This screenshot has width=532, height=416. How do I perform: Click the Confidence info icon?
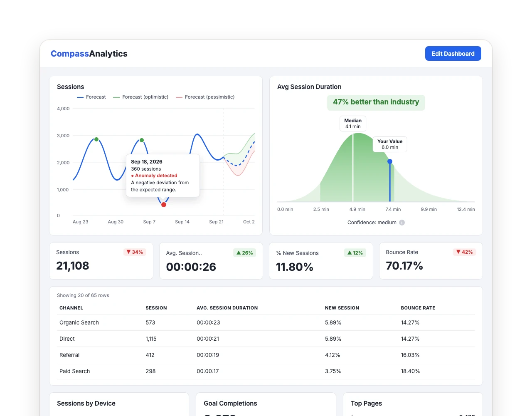click(402, 223)
